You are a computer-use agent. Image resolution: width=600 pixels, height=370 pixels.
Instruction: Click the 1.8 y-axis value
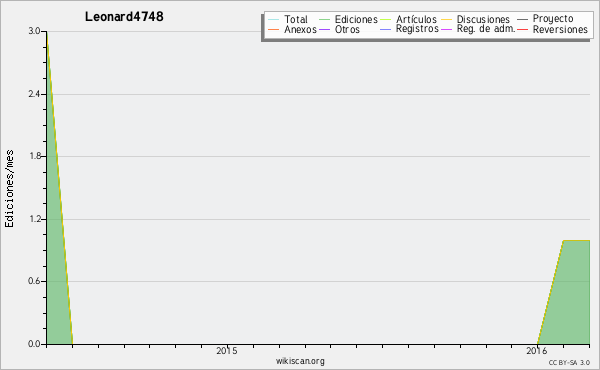tap(34, 156)
